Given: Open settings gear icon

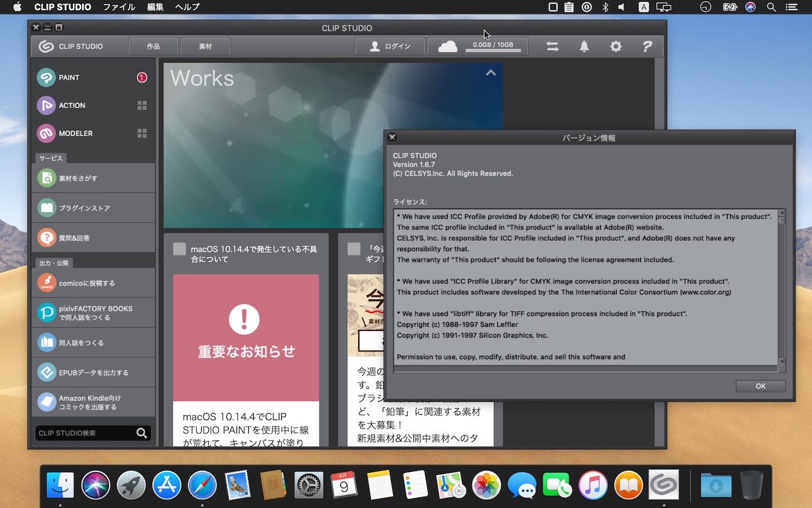Looking at the screenshot, I should tap(616, 46).
